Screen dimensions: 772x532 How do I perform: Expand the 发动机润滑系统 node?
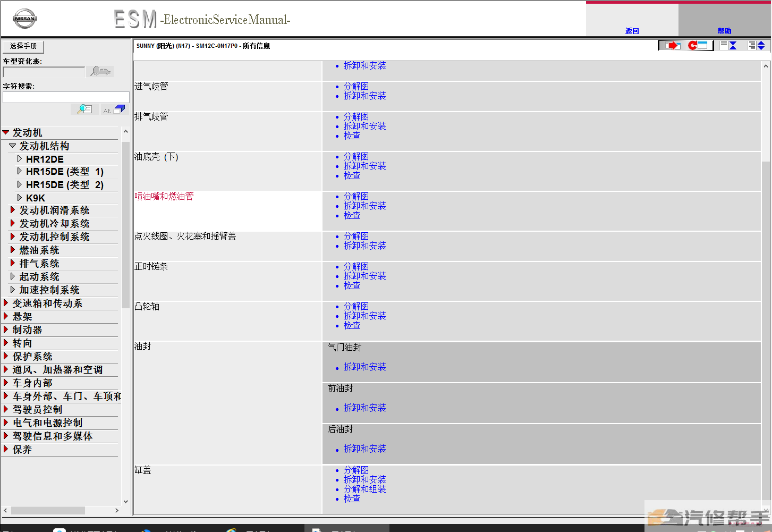pyautogui.click(x=13, y=210)
